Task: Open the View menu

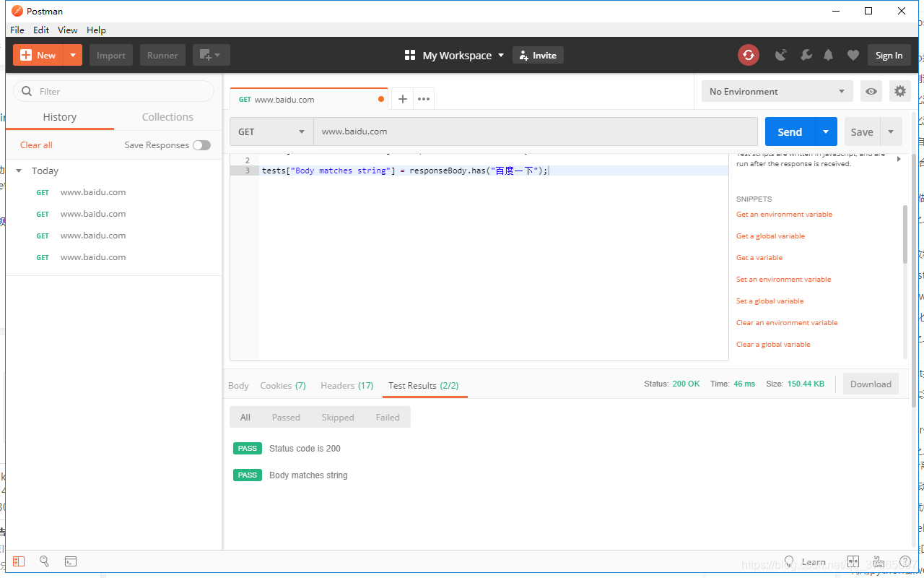Action: tap(68, 30)
